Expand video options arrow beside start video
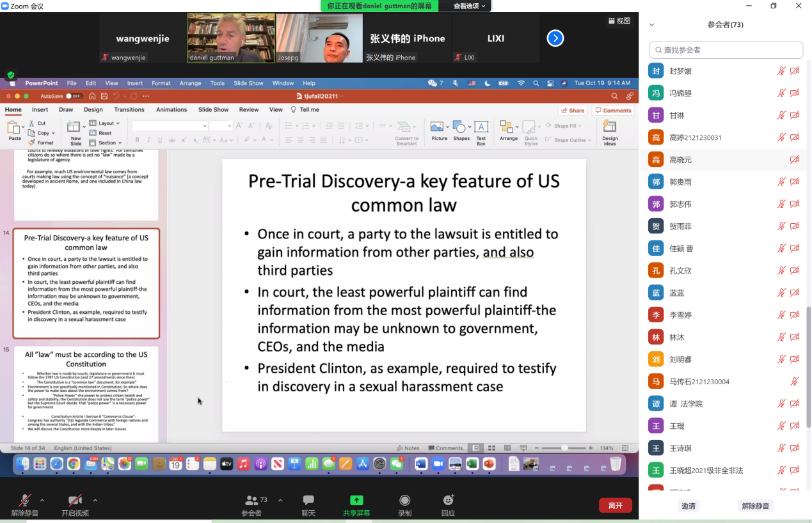This screenshot has width=812, height=523. tap(95, 501)
